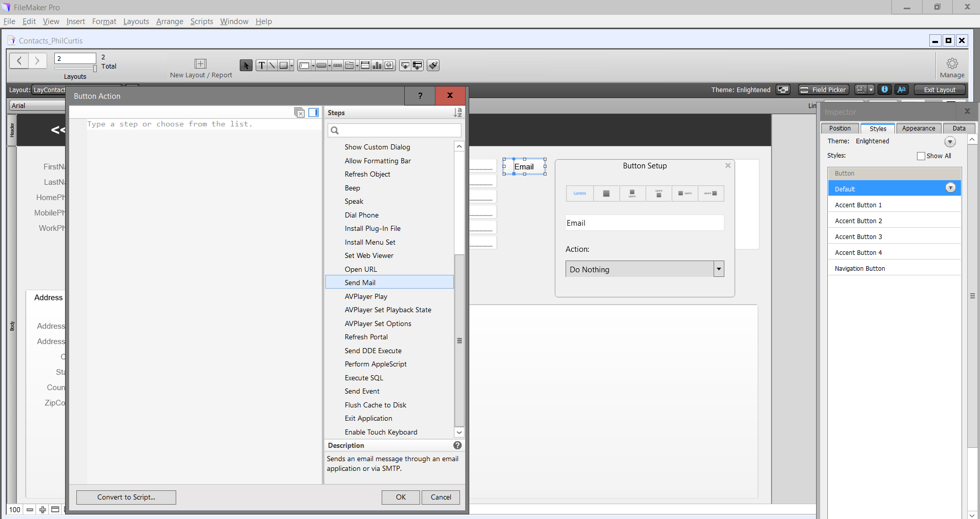Click the zoom out icon
Image resolution: width=980 pixels, height=519 pixels.
pos(30,510)
